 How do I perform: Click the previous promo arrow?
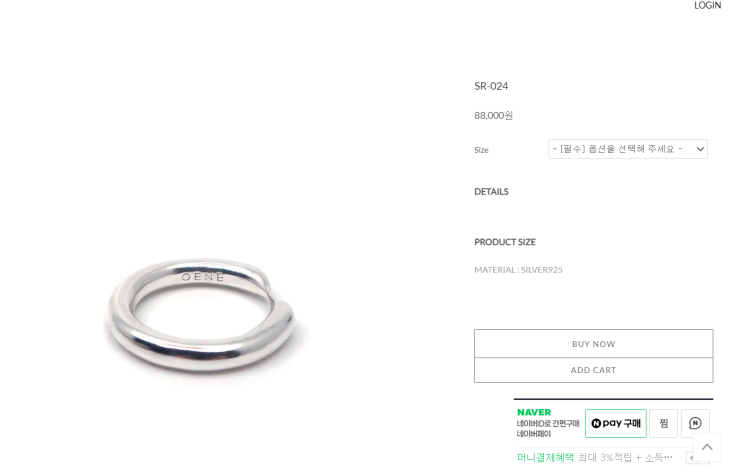click(x=692, y=458)
